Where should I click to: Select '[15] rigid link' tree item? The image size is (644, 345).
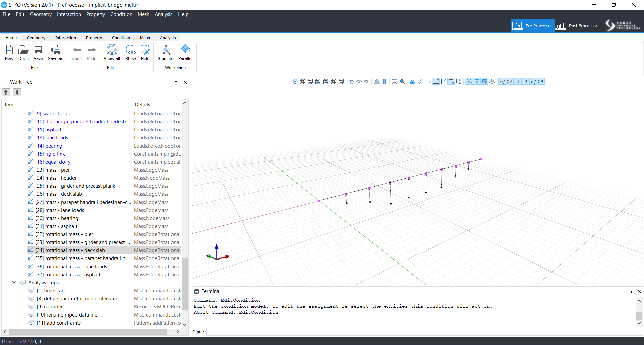coord(50,154)
